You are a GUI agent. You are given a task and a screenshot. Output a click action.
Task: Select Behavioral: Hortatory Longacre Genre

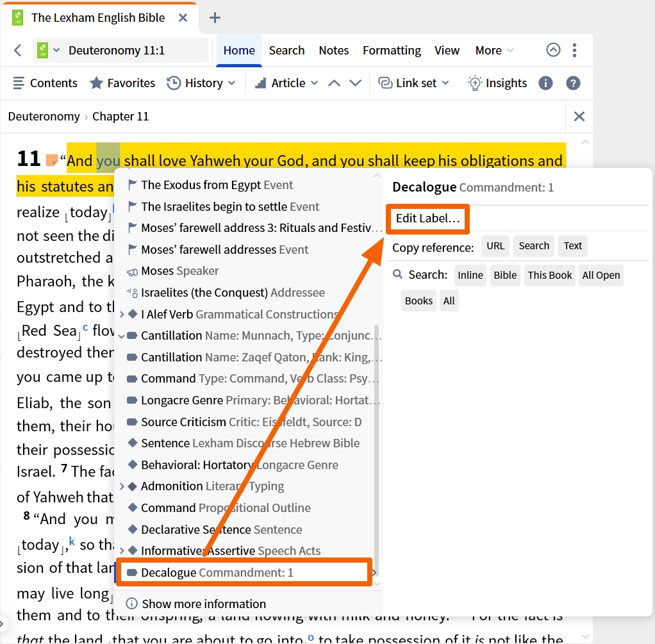click(248, 465)
